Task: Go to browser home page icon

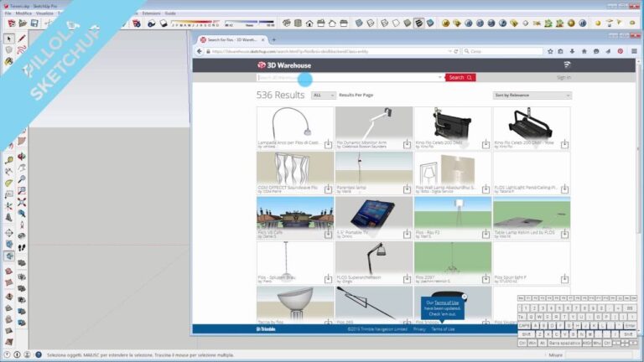Action: click(584, 51)
